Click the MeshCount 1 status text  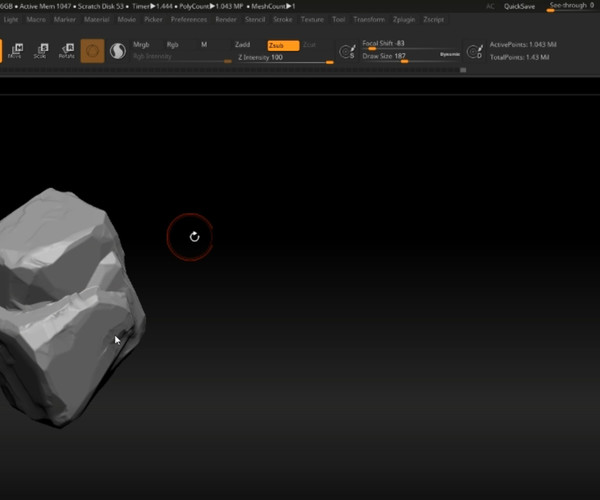(273, 6)
